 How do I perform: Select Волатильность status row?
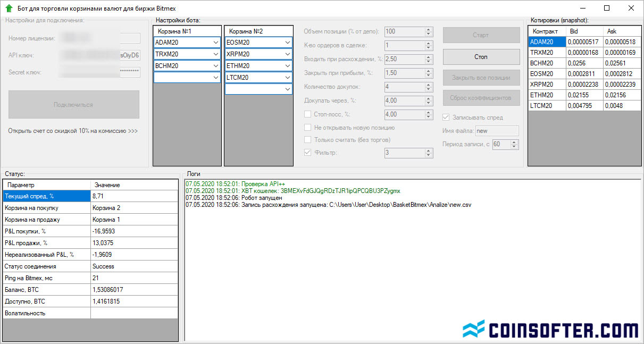tap(90, 313)
